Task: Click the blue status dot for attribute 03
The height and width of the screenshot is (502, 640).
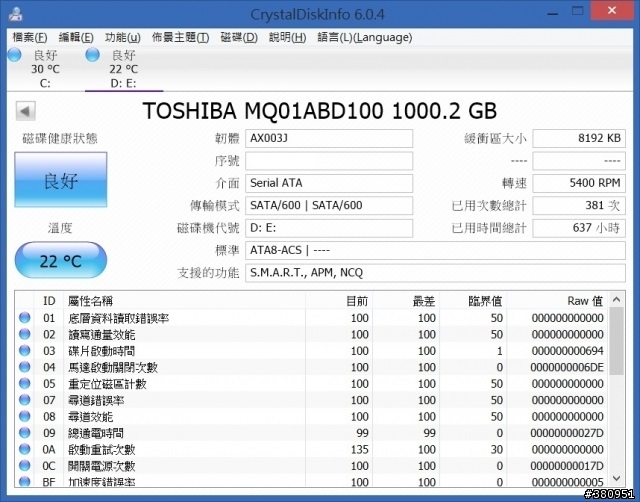Action: (24, 351)
